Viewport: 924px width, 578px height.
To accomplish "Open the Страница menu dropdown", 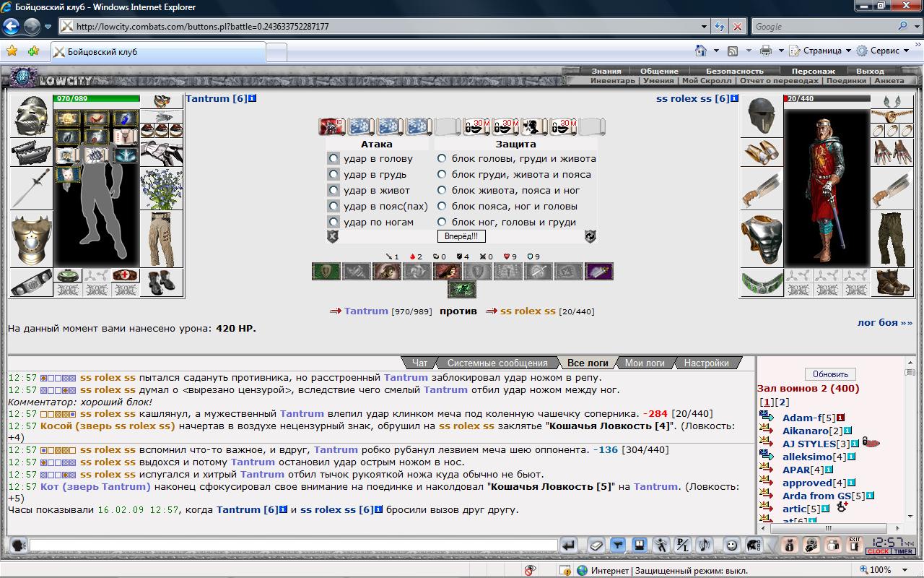I will point(819,51).
